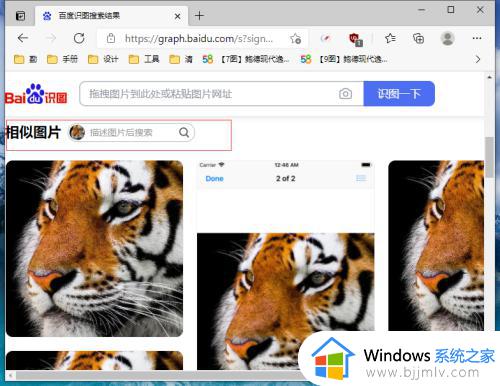Open the uBlock shield extension
Image resolution: width=500 pixels, height=386 pixels.
(x=355, y=39)
